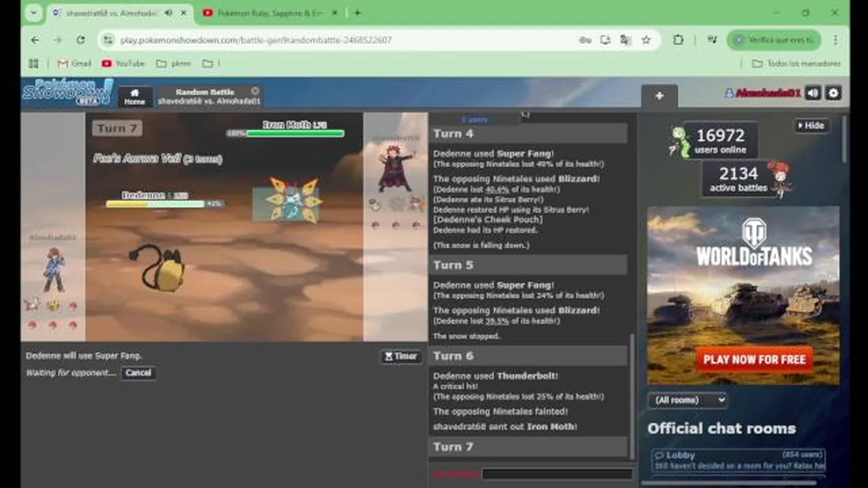
Task: Click the 16972 users online counter
Action: 720,141
